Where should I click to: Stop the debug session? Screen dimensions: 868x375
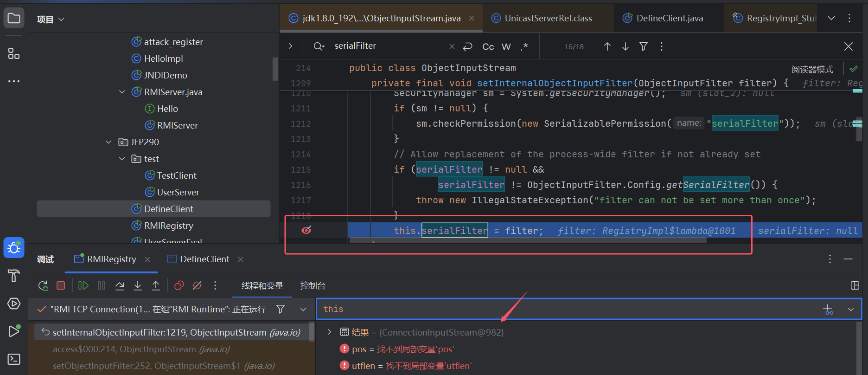[61, 285]
